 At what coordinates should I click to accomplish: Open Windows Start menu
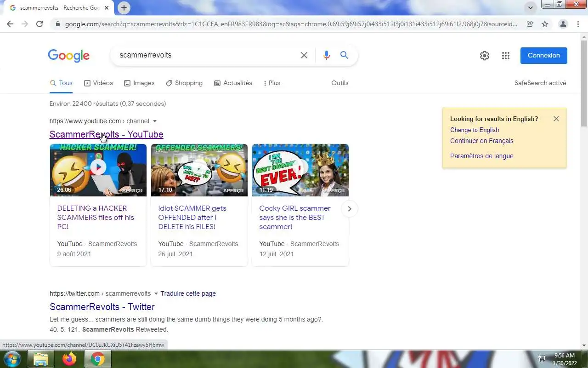(11, 359)
